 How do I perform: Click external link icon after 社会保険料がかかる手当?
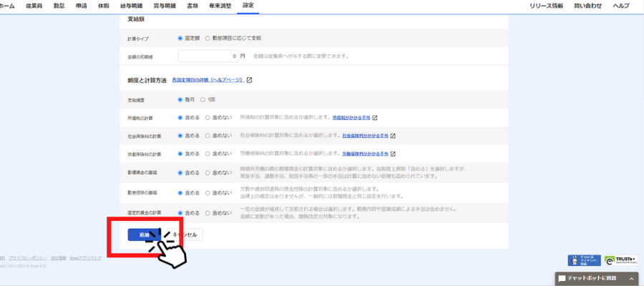tap(393, 135)
